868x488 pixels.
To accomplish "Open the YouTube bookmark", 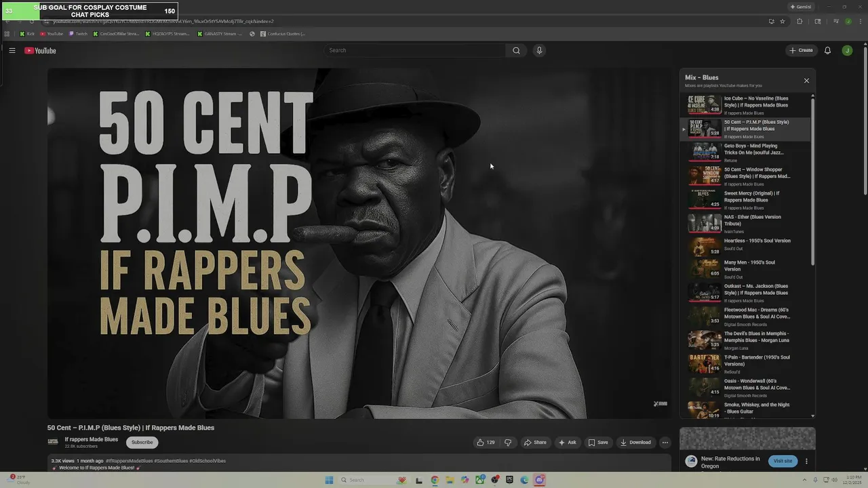I will click(x=52, y=33).
